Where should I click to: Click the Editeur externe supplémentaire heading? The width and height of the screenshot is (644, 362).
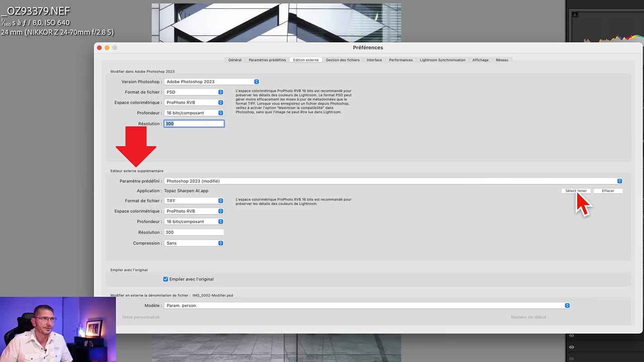(137, 171)
